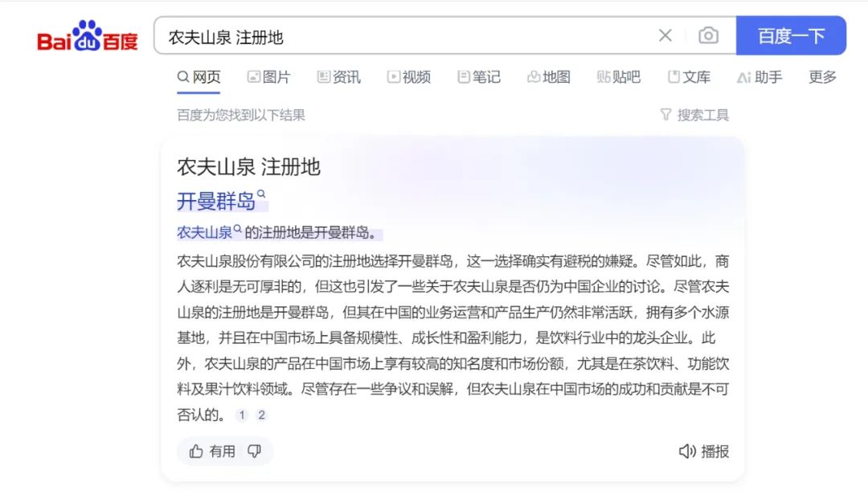The image size is (868, 495).
Task: Open 搜索工具 filter options
Action: pos(694,115)
